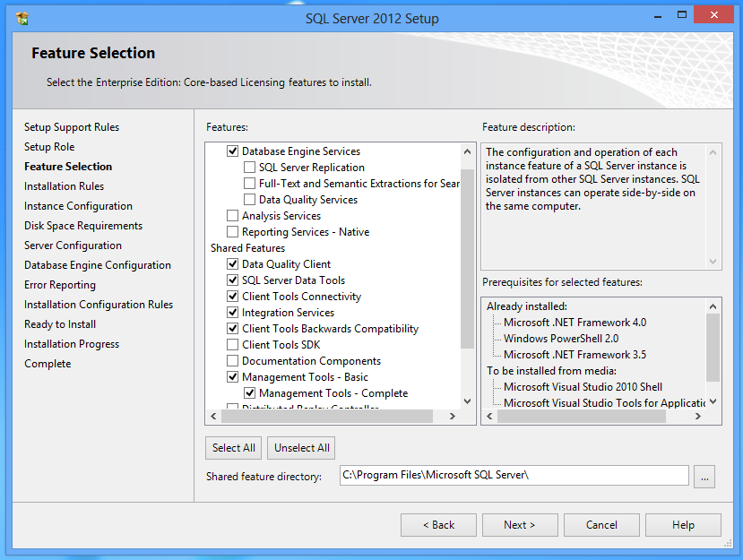Select the Complete step in sidebar
Screen dimensions: 743x560
[48, 364]
